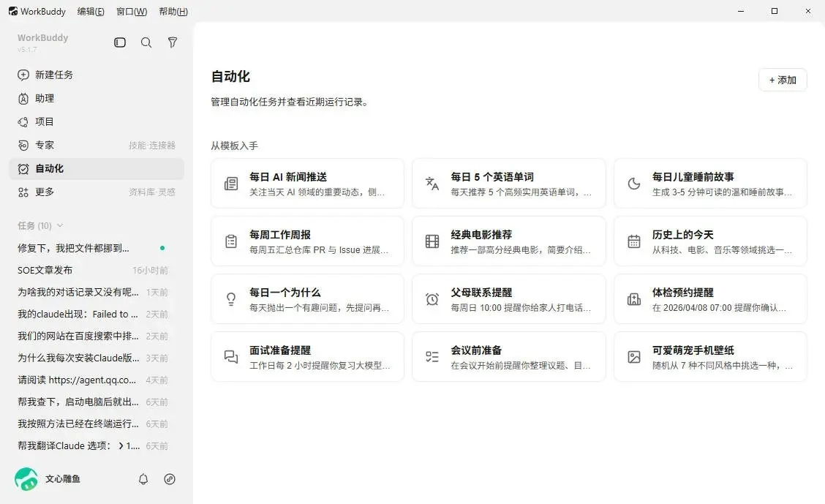Click the filter funnel icon in sidebar
Screen dimensions: 825x504
pyautogui.click(x=172, y=42)
